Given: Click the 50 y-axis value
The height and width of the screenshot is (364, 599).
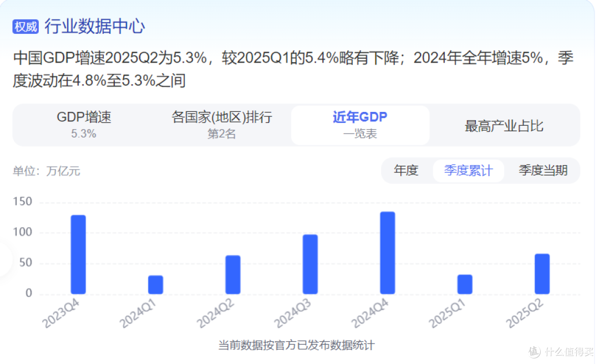Looking at the screenshot, I should coord(26,263).
